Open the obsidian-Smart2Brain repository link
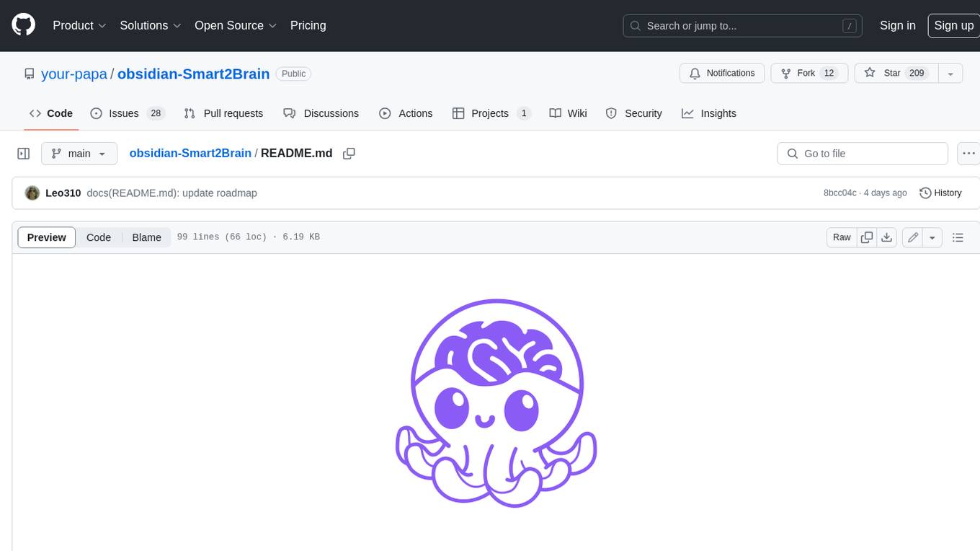980x551 pixels. pos(193,74)
